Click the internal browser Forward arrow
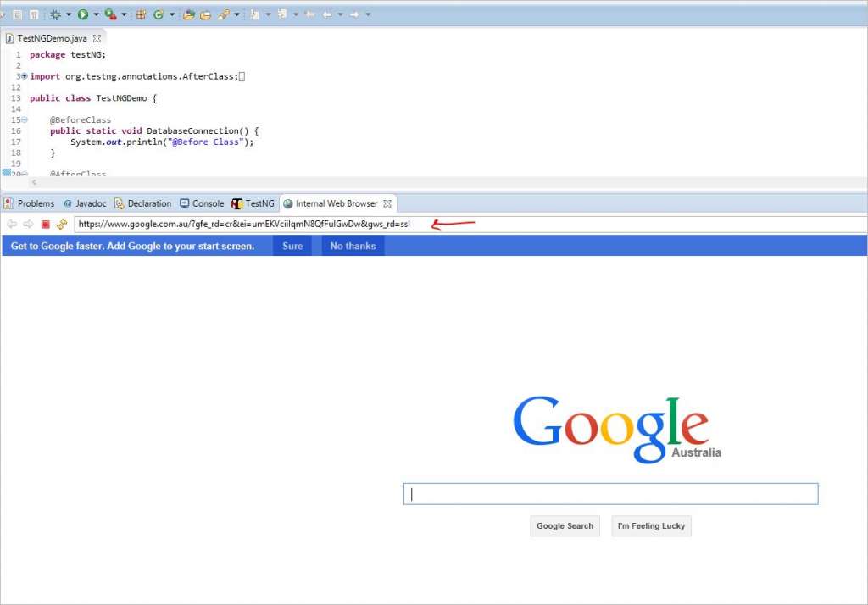The width and height of the screenshot is (868, 605). (28, 225)
